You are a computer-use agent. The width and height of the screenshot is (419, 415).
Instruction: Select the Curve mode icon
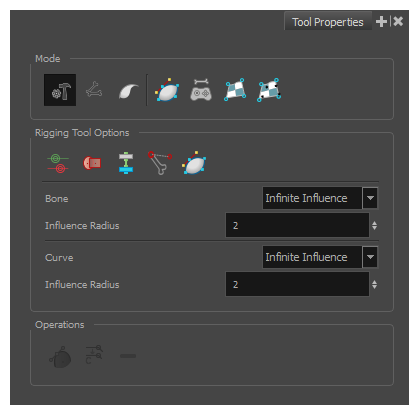[128, 91]
